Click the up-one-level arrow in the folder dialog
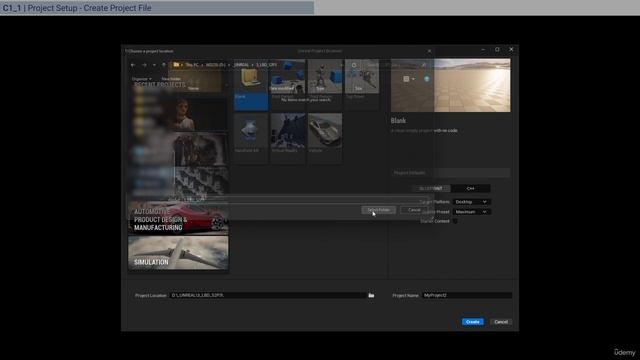Image resolution: width=640 pixels, height=360 pixels. click(x=164, y=65)
